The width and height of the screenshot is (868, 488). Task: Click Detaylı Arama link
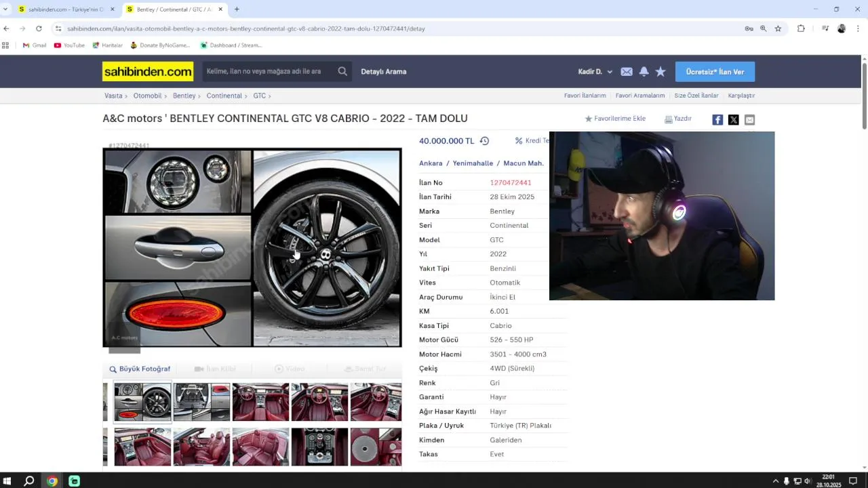pyautogui.click(x=383, y=71)
